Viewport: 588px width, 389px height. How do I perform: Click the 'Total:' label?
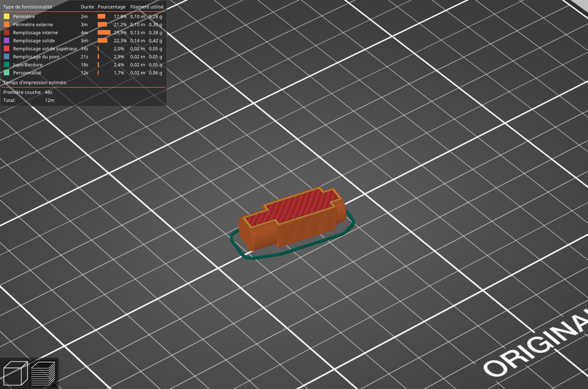[x=9, y=100]
